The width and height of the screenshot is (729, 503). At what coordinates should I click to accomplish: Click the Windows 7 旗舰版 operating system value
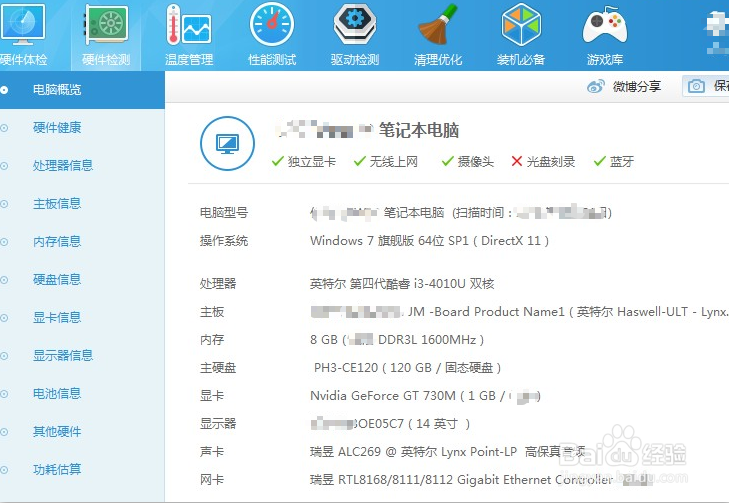pos(429,241)
